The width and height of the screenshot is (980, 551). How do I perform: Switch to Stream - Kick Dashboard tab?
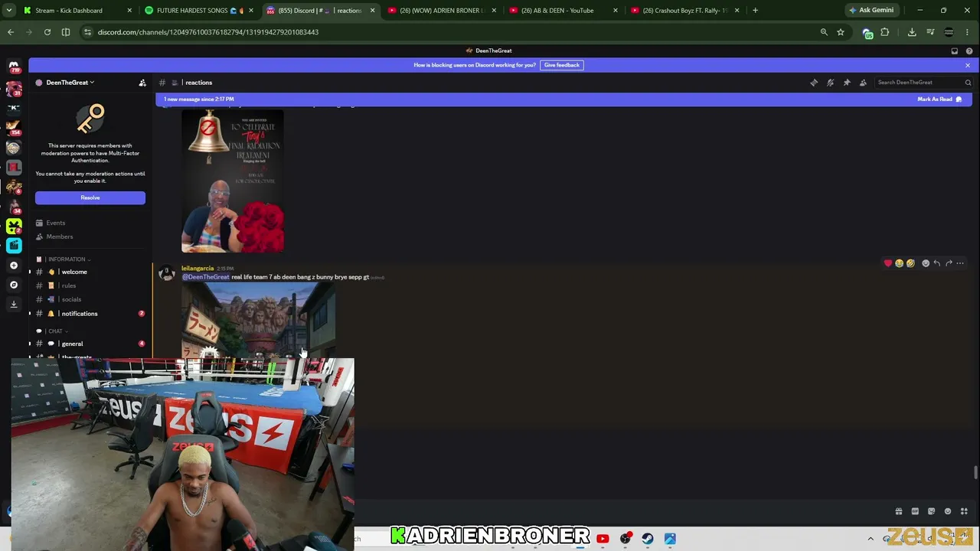(77, 11)
